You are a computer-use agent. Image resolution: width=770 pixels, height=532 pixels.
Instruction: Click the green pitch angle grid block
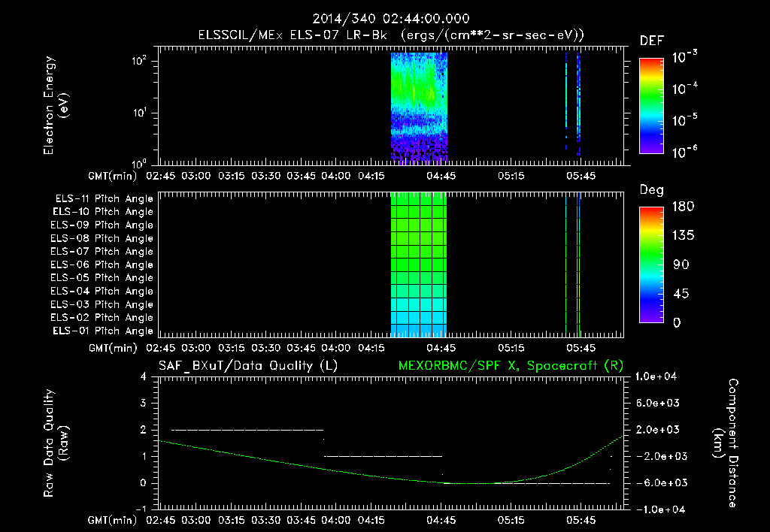pos(419,264)
